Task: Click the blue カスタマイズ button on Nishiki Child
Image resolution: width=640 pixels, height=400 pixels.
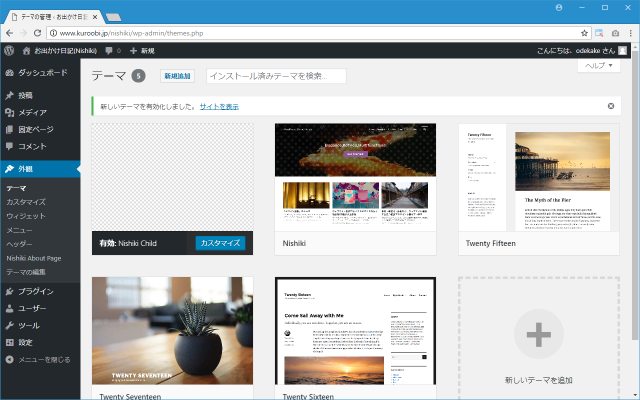Action: point(220,243)
